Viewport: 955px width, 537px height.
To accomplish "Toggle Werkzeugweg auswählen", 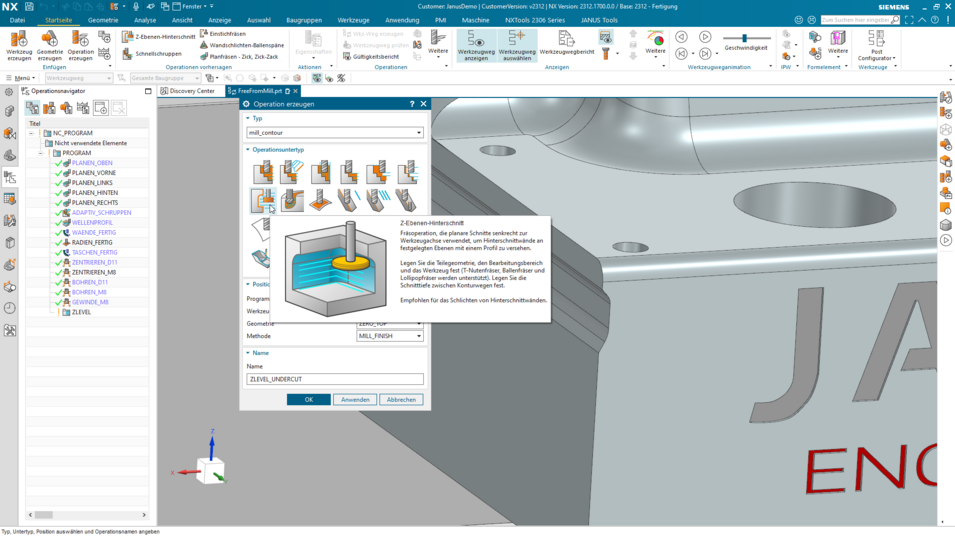I will point(517,45).
